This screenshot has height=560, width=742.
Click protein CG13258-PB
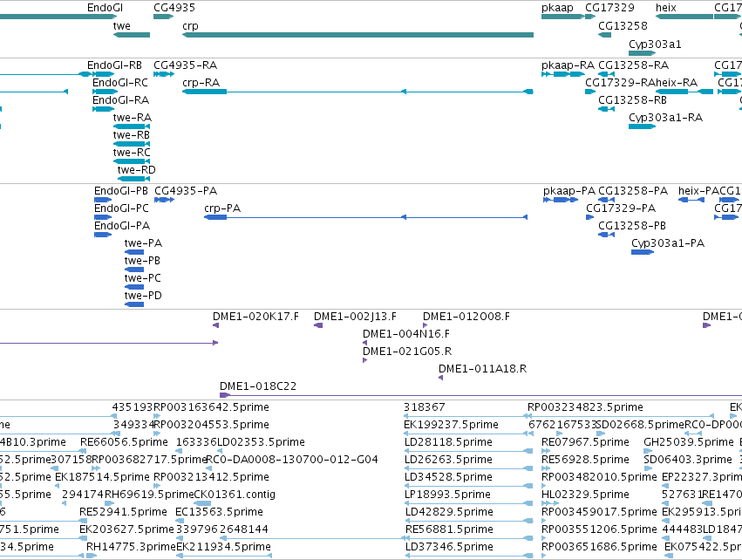pos(632,225)
